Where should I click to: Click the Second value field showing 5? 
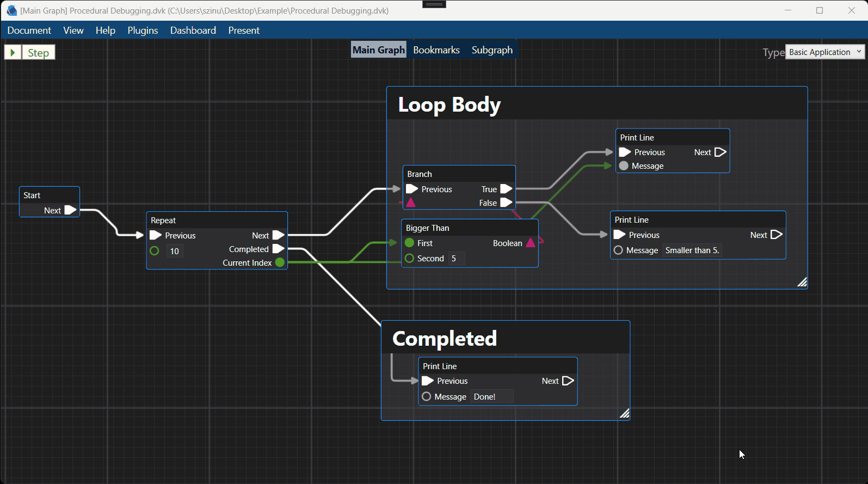point(456,259)
